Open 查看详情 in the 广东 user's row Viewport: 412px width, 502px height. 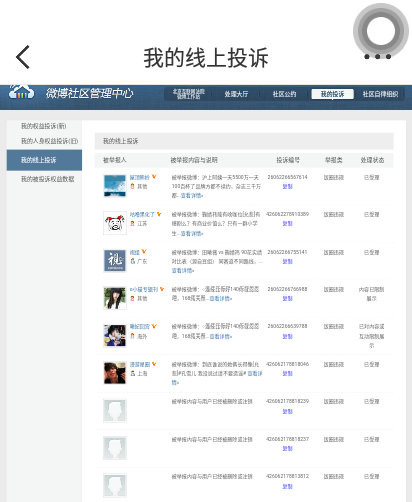pos(183,271)
